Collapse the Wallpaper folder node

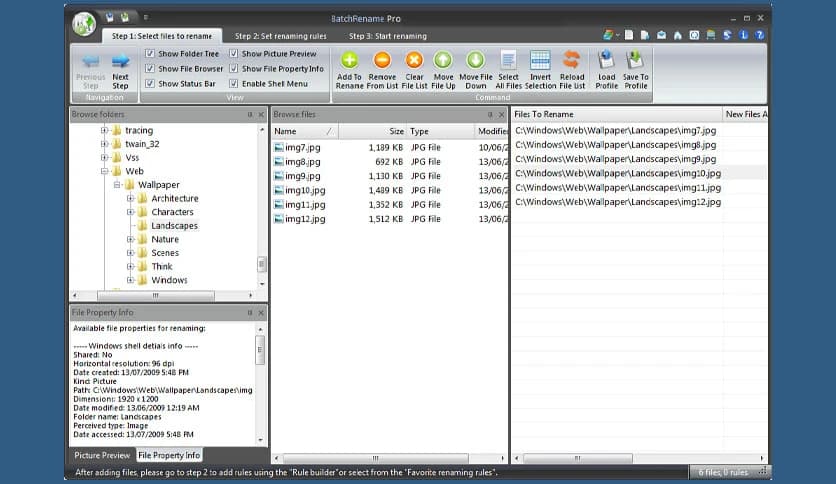pyautogui.click(x=117, y=184)
